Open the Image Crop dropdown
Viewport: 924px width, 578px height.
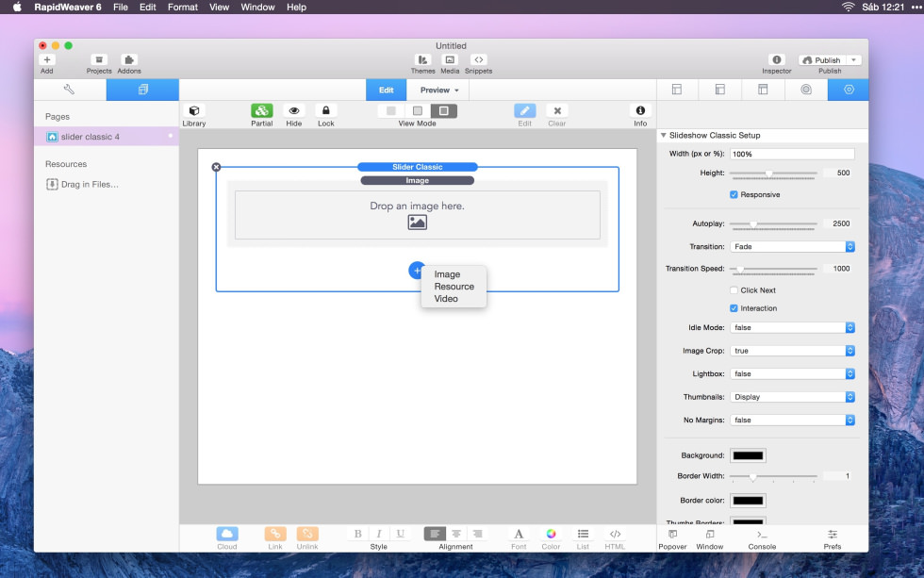792,351
